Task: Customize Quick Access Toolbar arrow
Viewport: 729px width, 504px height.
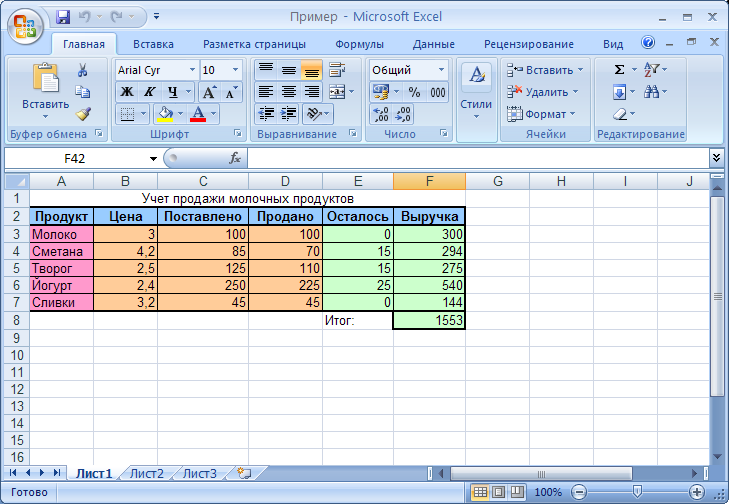Action: pos(156,17)
